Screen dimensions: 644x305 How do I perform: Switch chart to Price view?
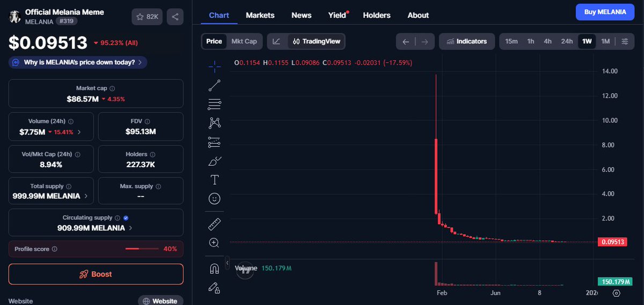[x=214, y=41]
